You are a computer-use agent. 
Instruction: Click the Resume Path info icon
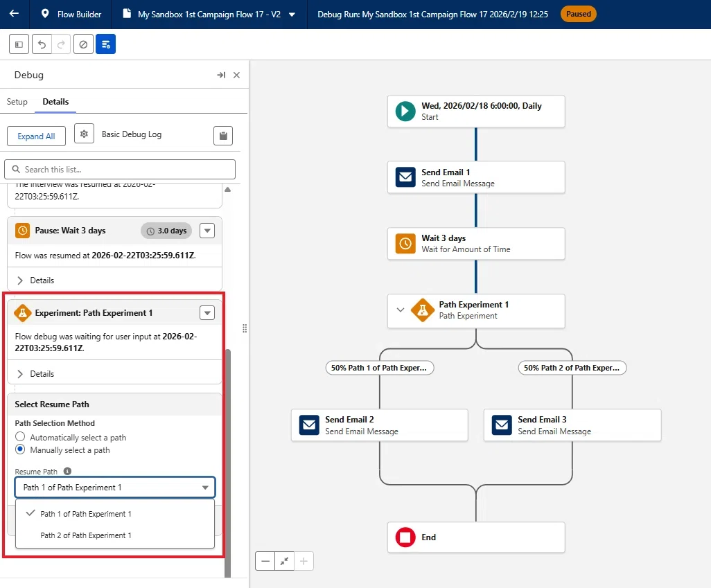[67, 471]
